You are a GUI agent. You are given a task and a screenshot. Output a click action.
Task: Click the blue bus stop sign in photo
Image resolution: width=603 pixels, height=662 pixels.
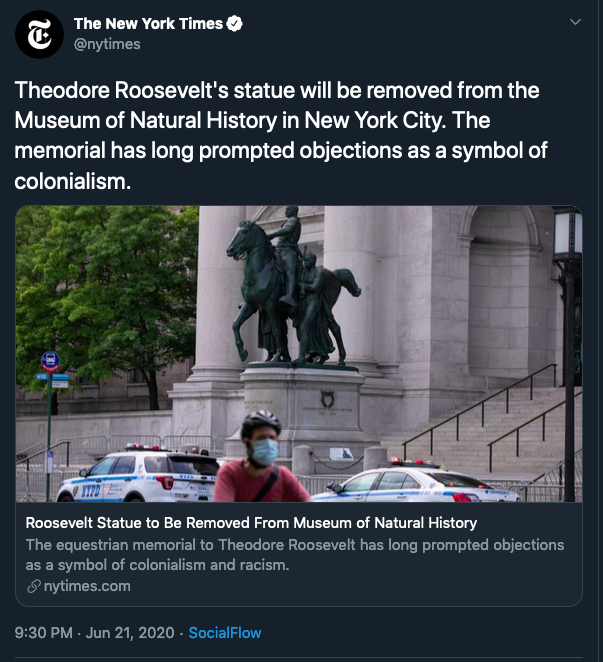click(x=50, y=362)
